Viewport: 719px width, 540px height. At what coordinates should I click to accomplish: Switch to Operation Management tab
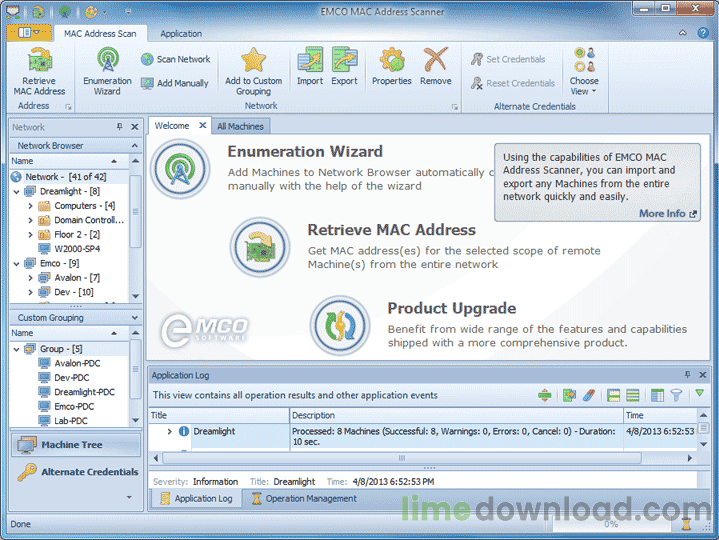tap(304, 498)
